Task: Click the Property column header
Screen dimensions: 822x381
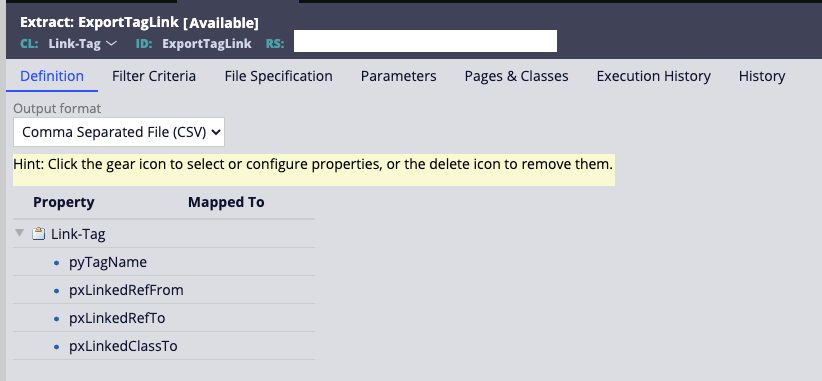Action: [x=63, y=202]
